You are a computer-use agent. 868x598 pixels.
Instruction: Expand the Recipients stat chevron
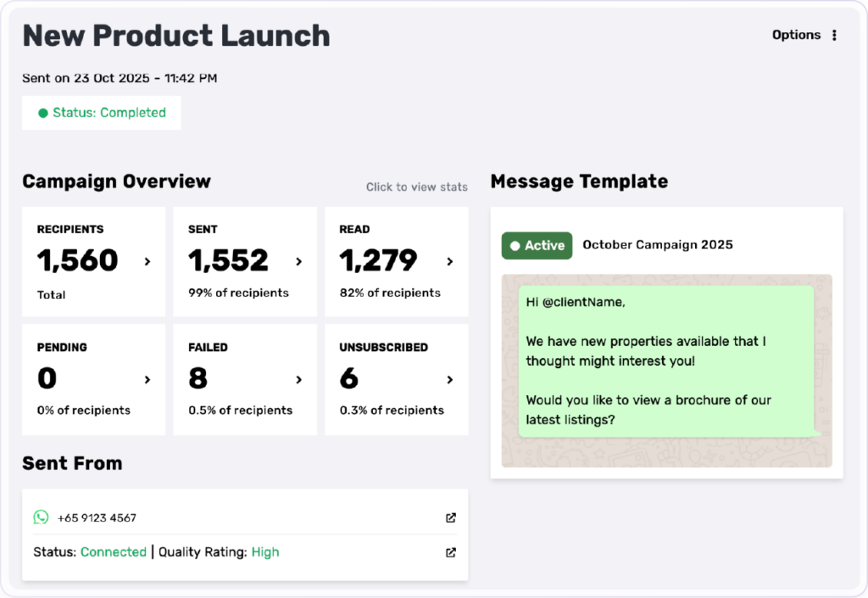(147, 262)
